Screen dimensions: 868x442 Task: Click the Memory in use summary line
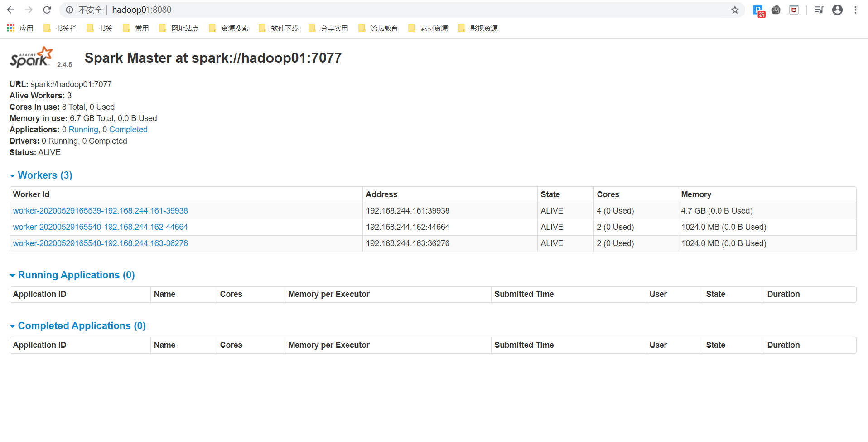coord(83,118)
